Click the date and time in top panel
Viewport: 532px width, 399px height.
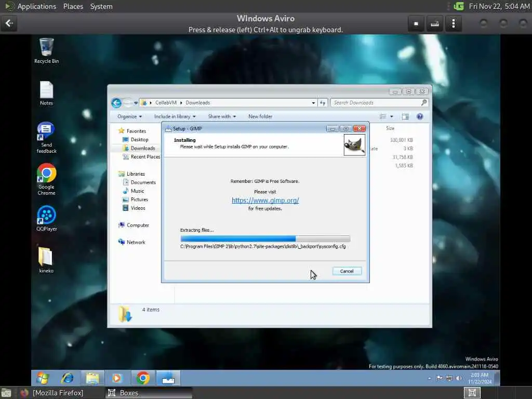point(499,6)
